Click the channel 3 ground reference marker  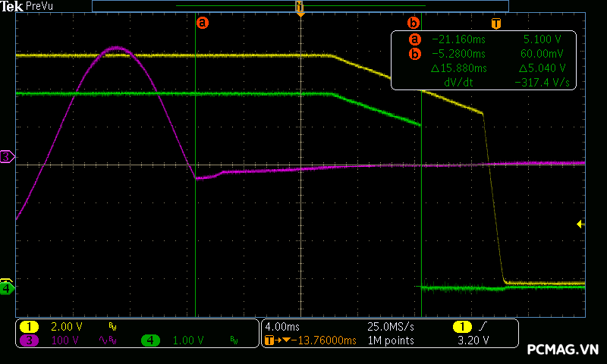(x=7, y=157)
